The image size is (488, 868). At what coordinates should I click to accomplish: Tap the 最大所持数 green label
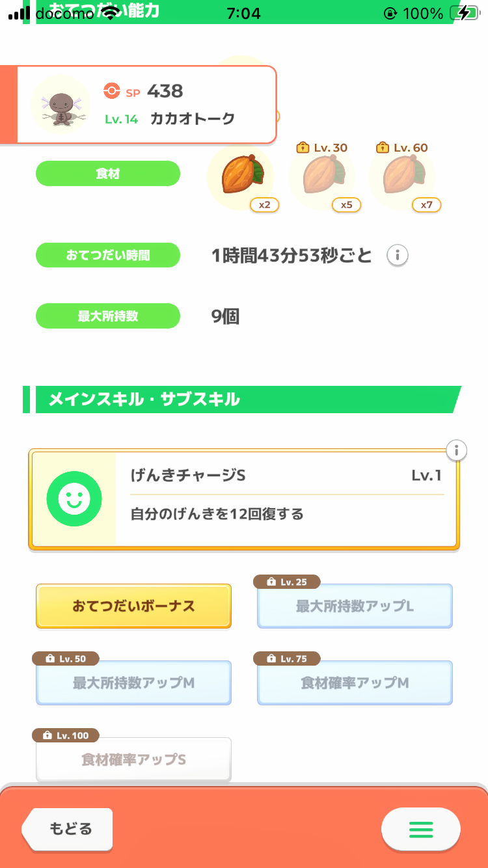pos(107,316)
